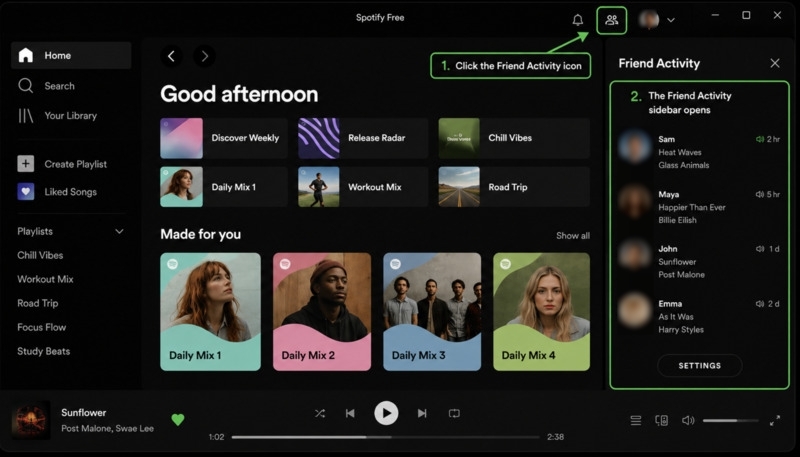The image size is (800, 457).
Task: Click Billie Eilish artist link
Action: click(677, 220)
